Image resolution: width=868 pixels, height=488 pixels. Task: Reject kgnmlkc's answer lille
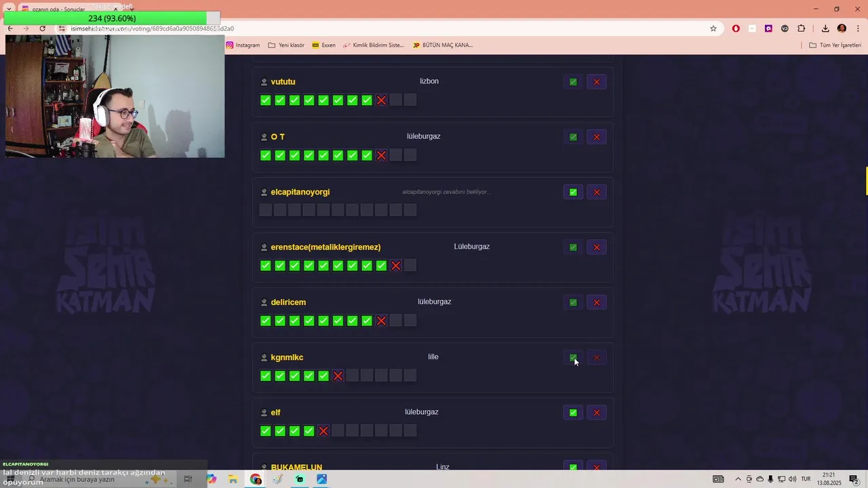[597, 357]
